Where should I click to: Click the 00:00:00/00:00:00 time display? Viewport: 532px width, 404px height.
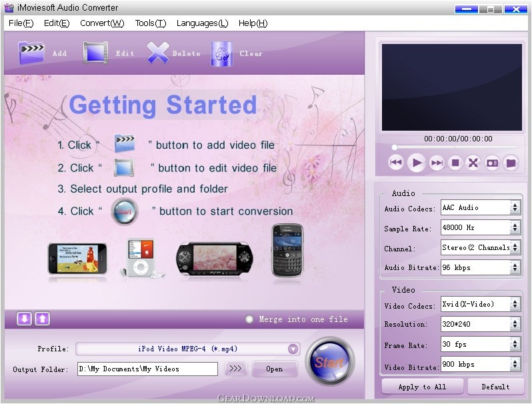(458, 139)
